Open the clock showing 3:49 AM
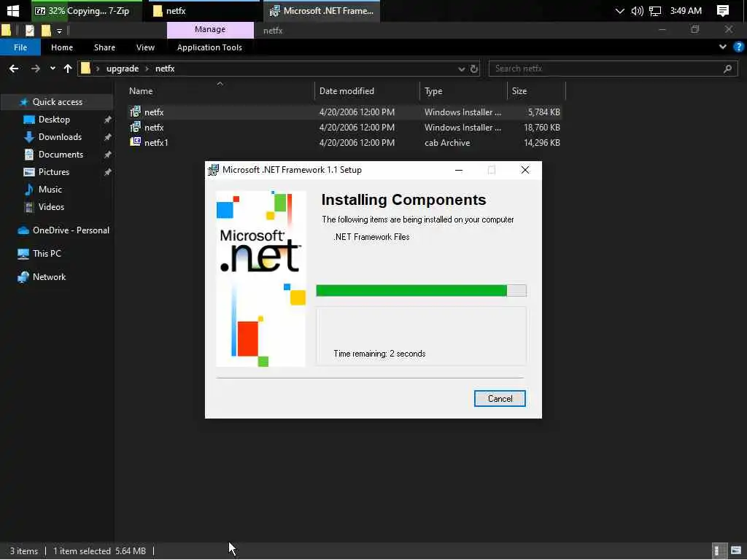Image resolution: width=747 pixels, height=560 pixels. [x=686, y=10]
